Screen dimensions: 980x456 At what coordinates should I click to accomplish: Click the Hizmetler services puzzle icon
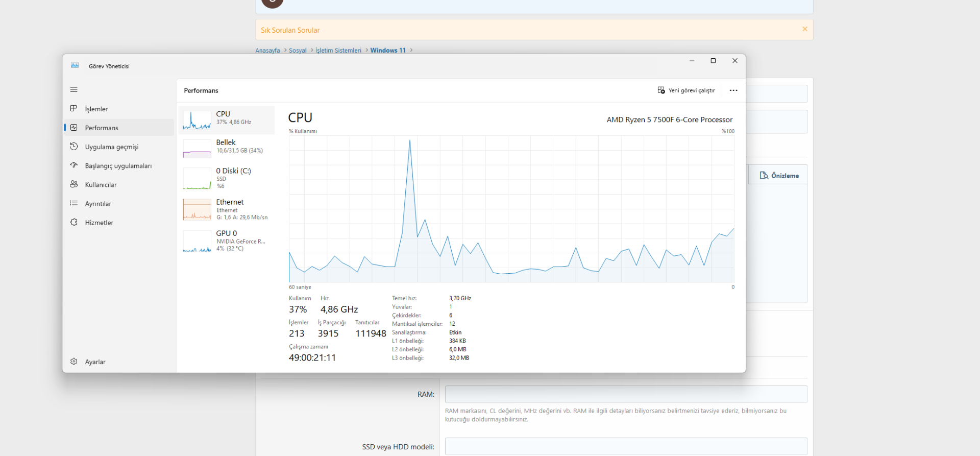pyautogui.click(x=74, y=222)
